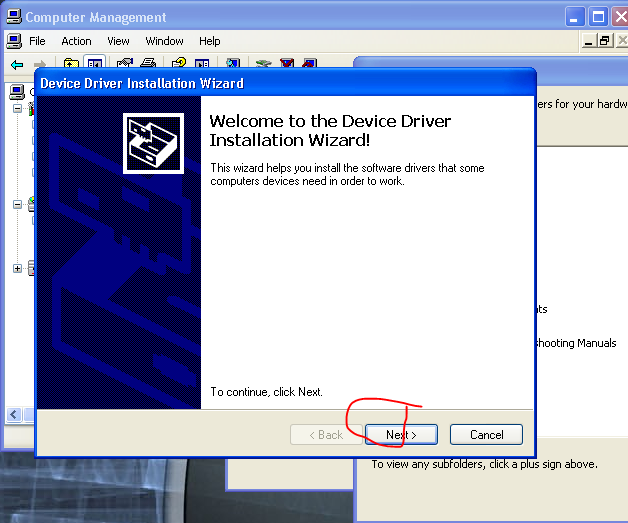
Task: Open the File menu in Computer Management
Action: 37,41
